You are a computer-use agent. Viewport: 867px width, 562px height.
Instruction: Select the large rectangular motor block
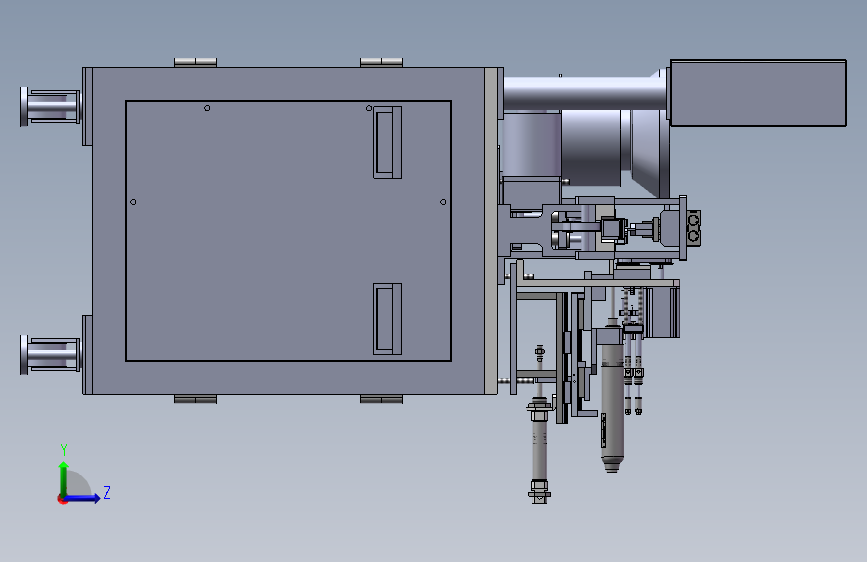tap(758, 93)
